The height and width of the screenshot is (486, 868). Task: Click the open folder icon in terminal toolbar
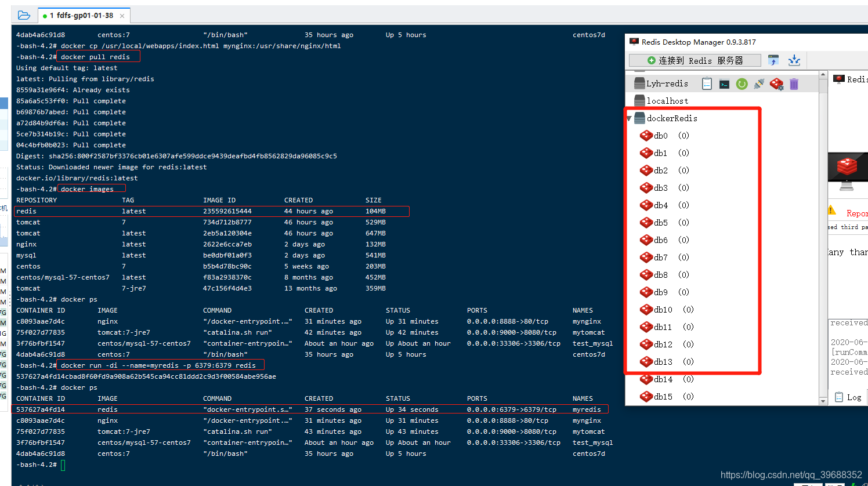[24, 15]
